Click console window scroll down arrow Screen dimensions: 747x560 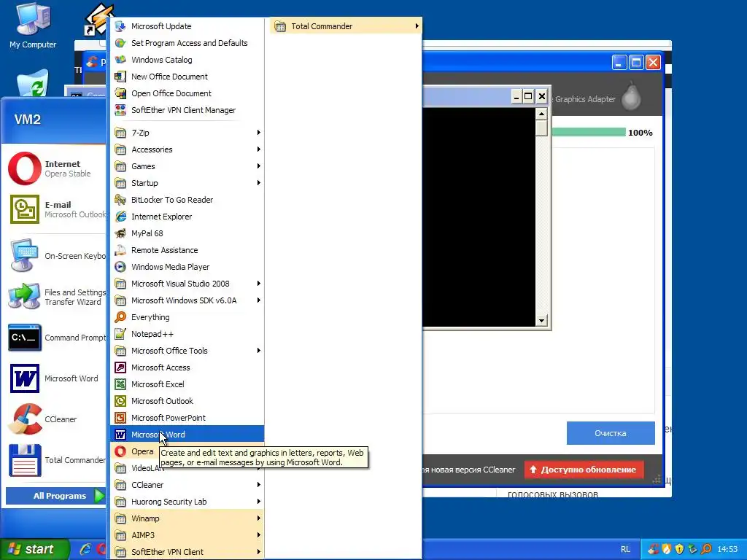tap(541, 321)
